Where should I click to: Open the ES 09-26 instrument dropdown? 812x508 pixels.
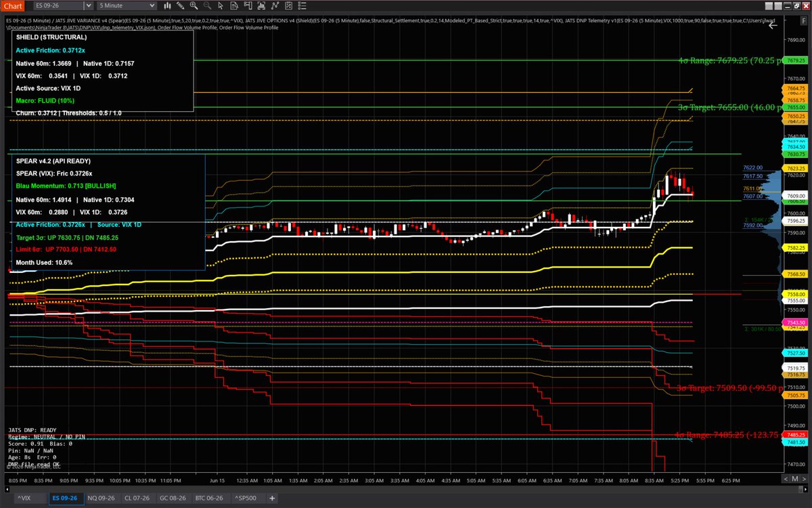tap(89, 5)
